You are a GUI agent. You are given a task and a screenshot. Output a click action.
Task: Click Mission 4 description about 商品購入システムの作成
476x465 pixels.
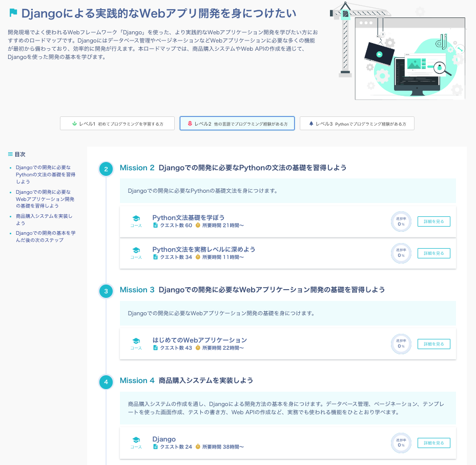coord(286,408)
